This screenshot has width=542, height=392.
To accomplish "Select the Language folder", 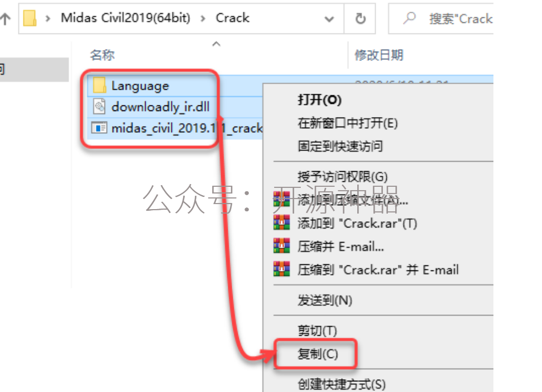I will [140, 86].
